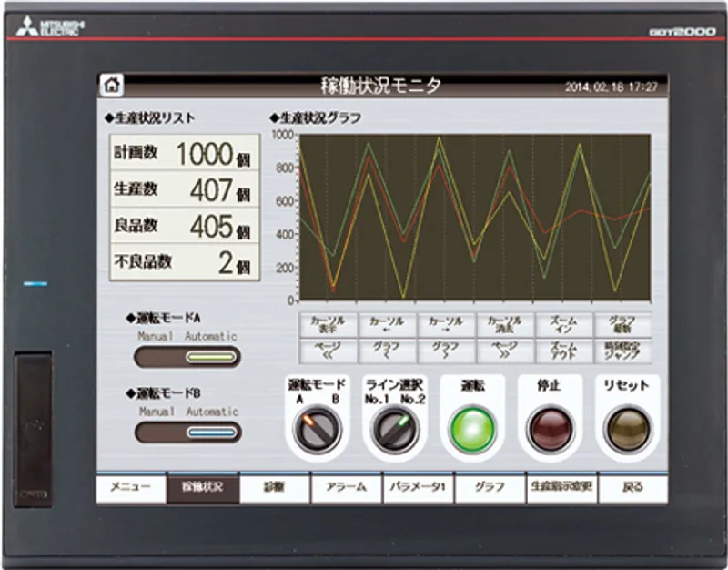This screenshot has height=570, width=728.
Task: Select 稼働状況 tab in bottom bar
Action: click(x=202, y=487)
